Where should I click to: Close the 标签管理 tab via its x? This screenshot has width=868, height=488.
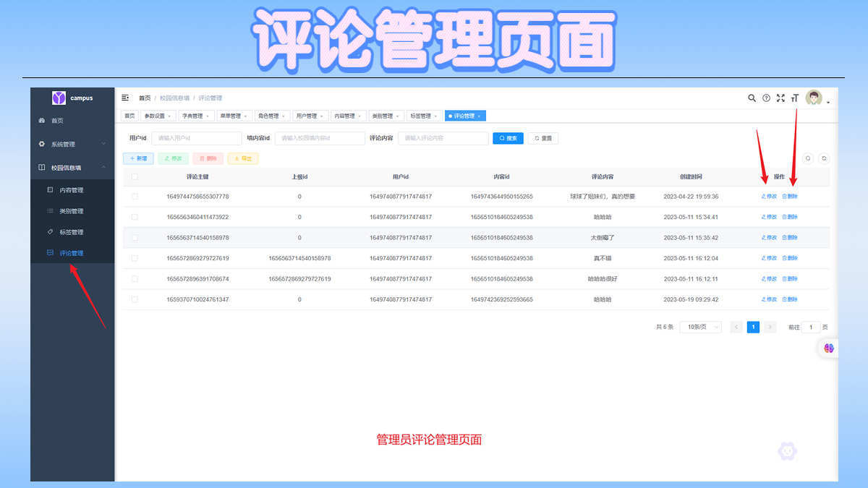(x=435, y=116)
